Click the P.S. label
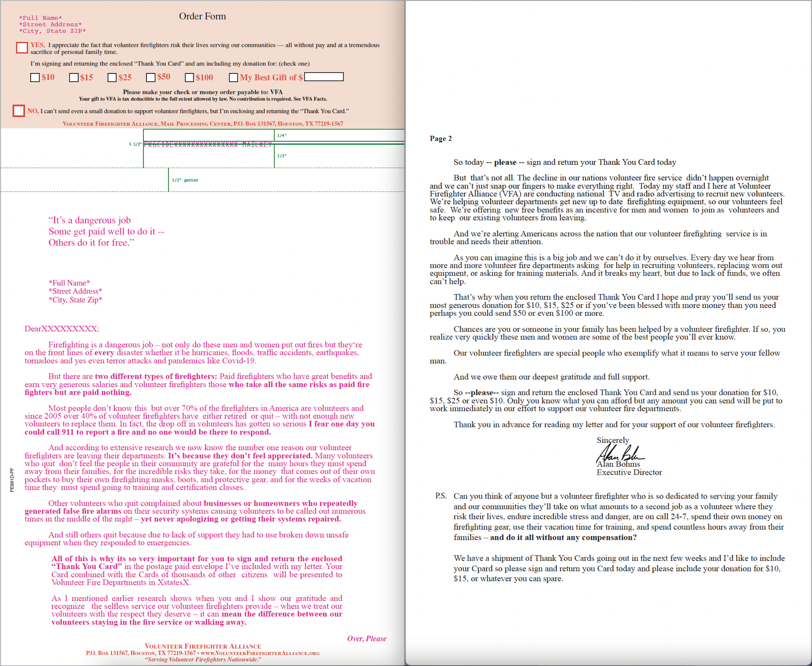This screenshot has width=812, height=666. [441, 496]
